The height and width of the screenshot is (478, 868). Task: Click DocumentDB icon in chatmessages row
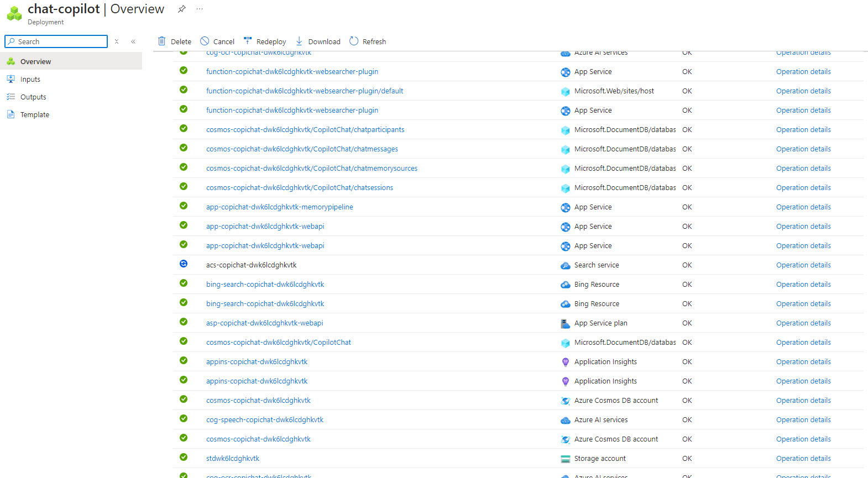click(566, 149)
